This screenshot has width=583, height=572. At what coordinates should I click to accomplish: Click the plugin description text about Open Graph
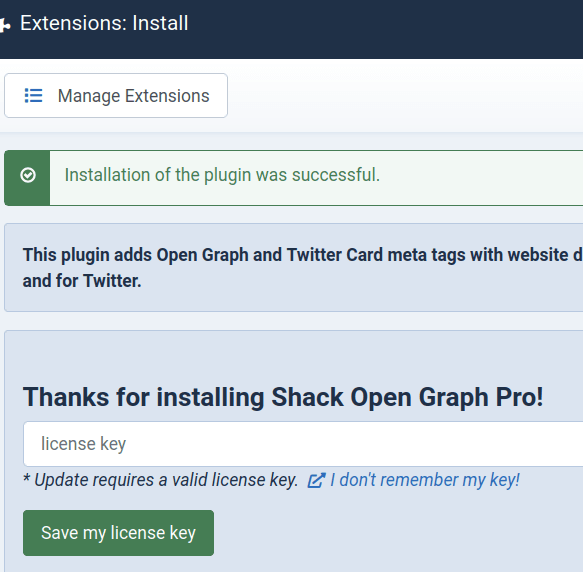pos(303,267)
